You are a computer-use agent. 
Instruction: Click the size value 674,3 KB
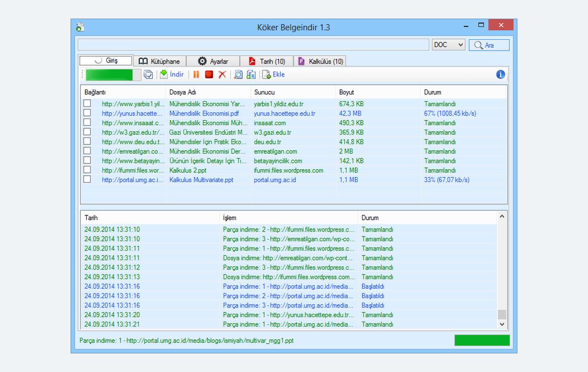(x=351, y=104)
